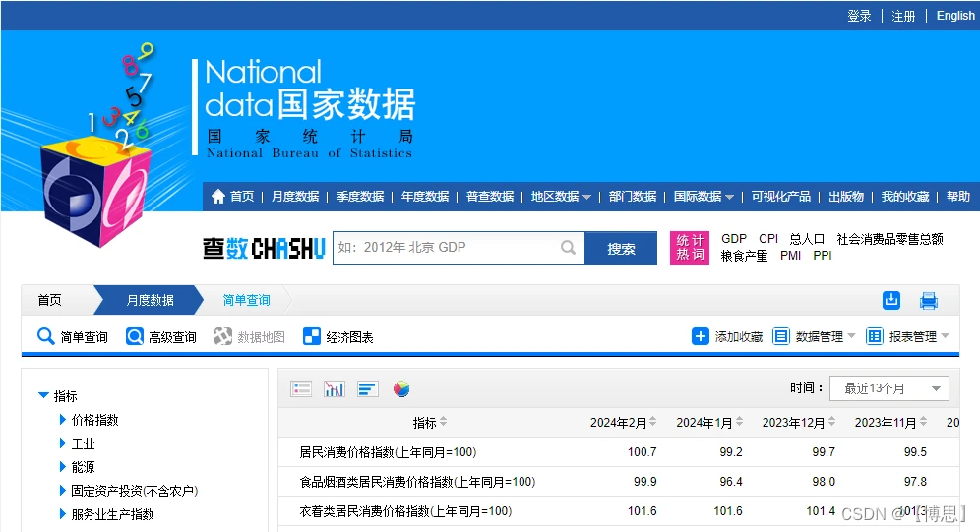This screenshot has height=532, width=980.
Task: Click the magnifier icon in search box
Action: [x=568, y=247]
